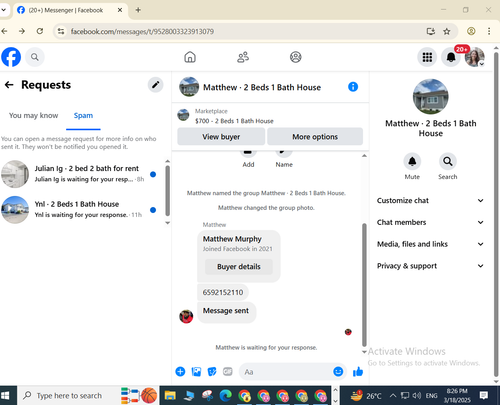Click the View buyer button
The image size is (500, 405).
click(x=221, y=137)
